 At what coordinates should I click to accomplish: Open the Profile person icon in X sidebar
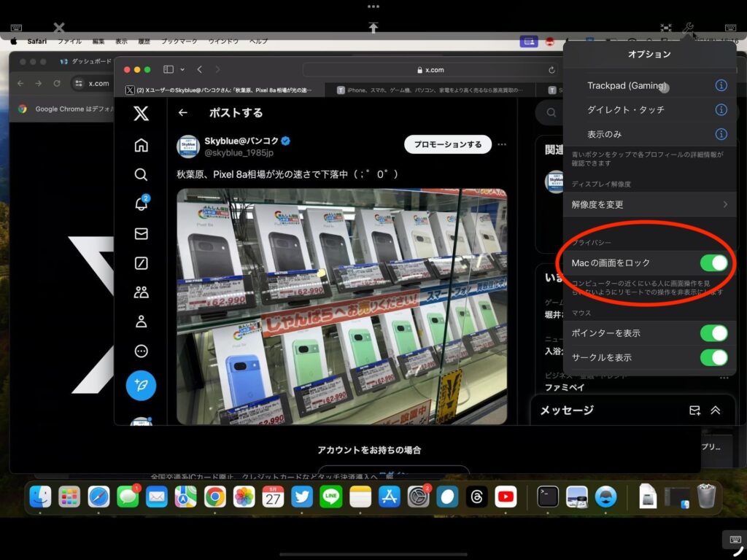tap(141, 322)
